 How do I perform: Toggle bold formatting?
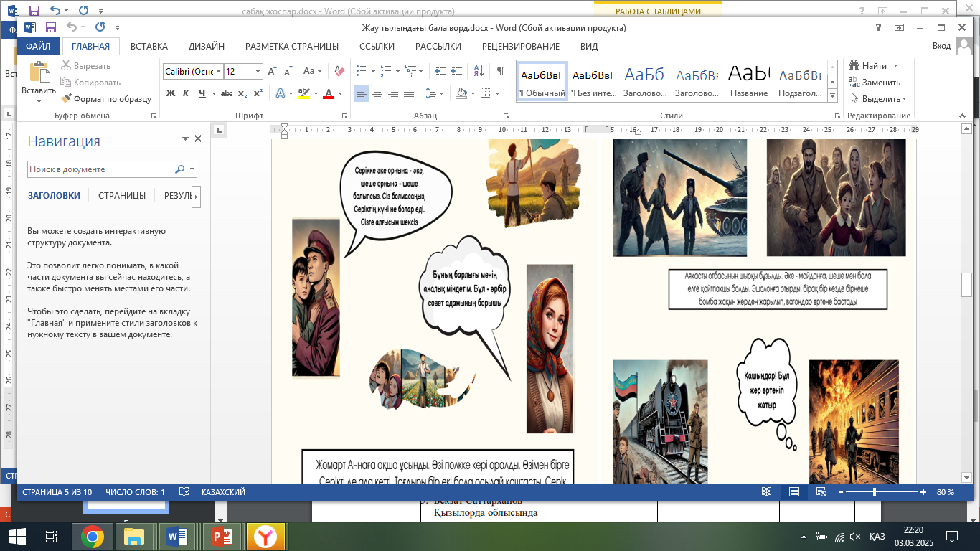coord(171,93)
